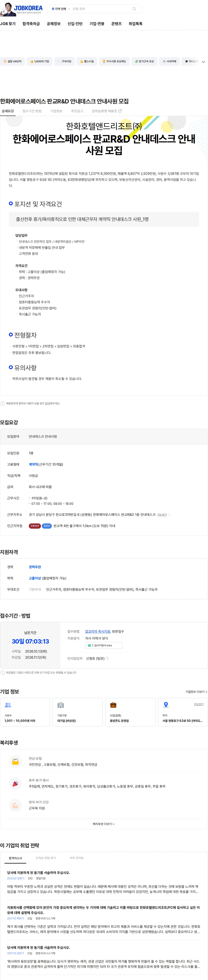
Task: Open the 신입·인턴 menu
Action: 75,24
